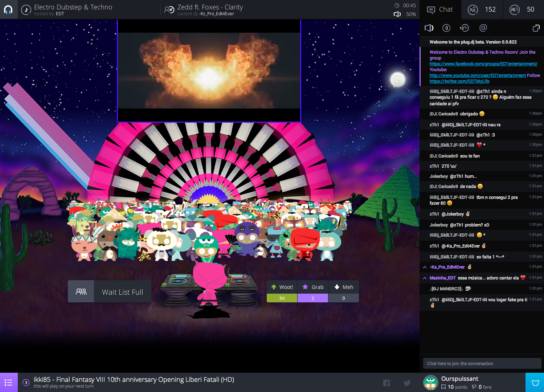
Task: Filter chat by @ mentions
Action: (483, 28)
